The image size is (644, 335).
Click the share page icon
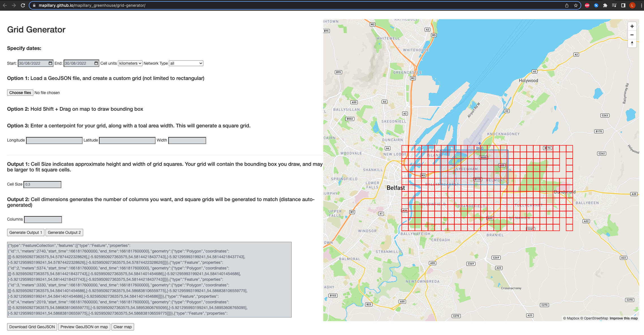pyautogui.click(x=567, y=5)
